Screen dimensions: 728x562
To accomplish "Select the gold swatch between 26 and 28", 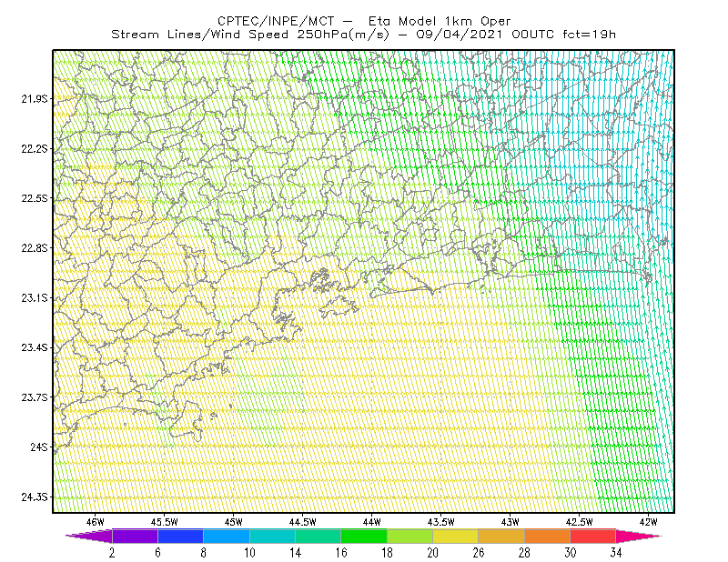I will 502,536.
